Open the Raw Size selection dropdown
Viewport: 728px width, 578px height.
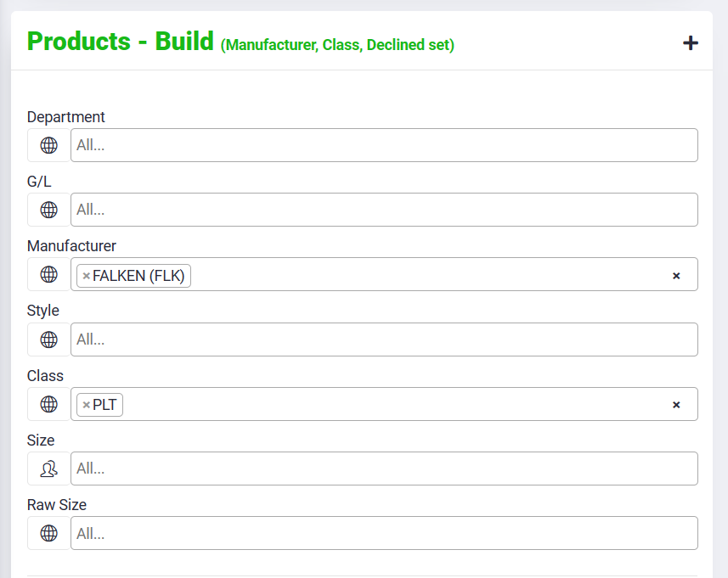click(384, 533)
